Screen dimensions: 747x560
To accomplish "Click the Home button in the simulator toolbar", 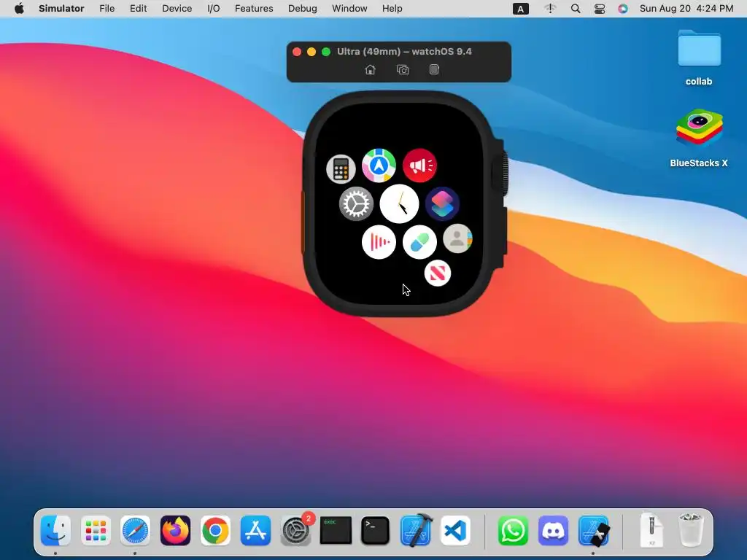I will click(370, 70).
